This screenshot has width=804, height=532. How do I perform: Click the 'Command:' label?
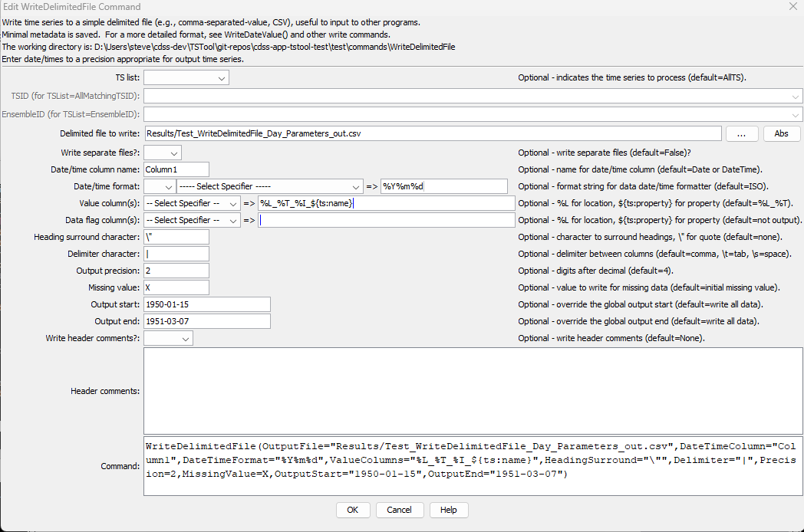(120, 466)
